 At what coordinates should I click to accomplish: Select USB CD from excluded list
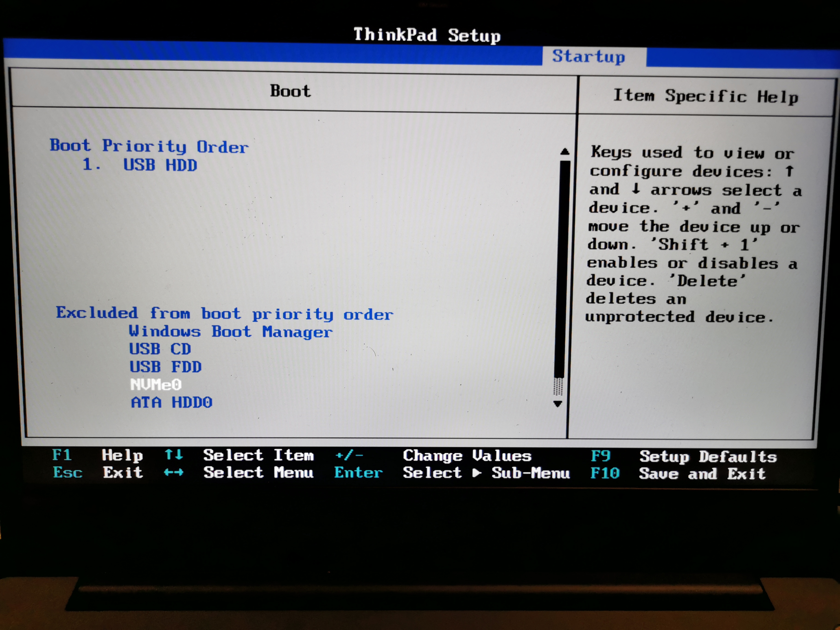click(x=160, y=349)
